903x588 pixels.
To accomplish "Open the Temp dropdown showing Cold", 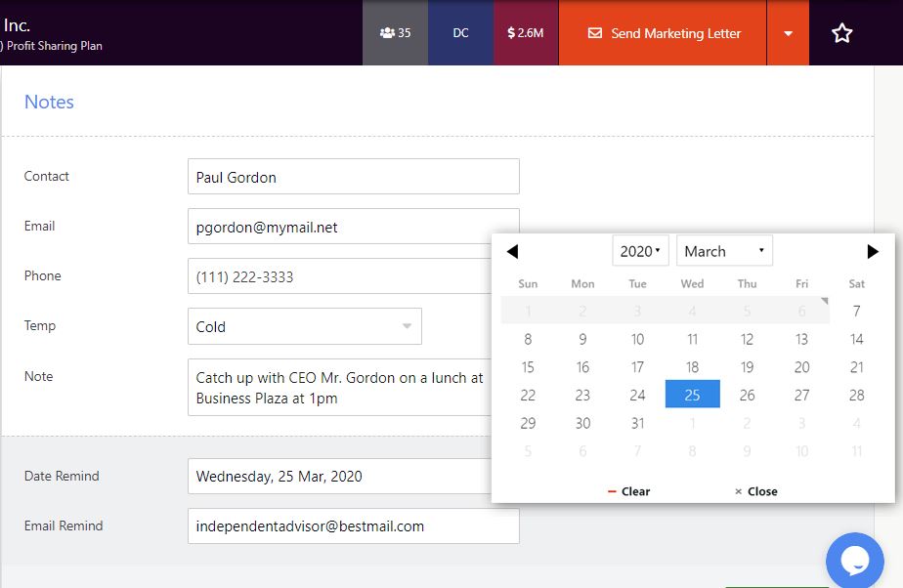I will tap(304, 327).
